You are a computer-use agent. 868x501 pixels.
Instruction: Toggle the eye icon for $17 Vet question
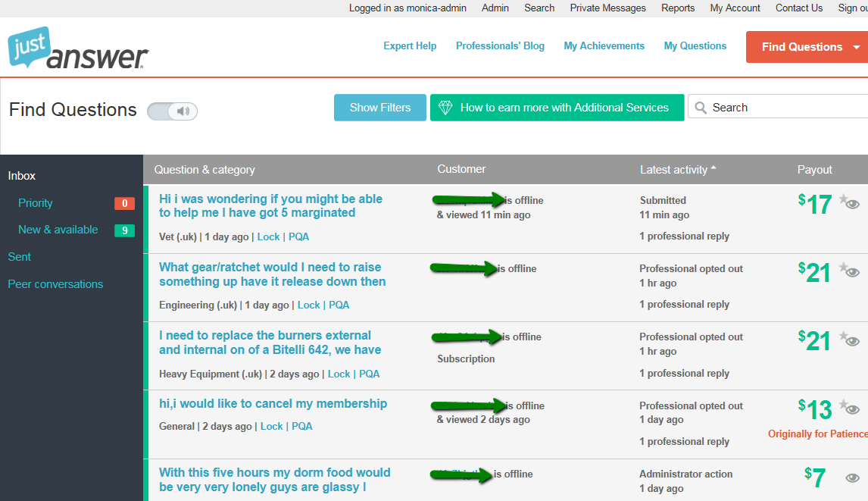click(x=854, y=204)
